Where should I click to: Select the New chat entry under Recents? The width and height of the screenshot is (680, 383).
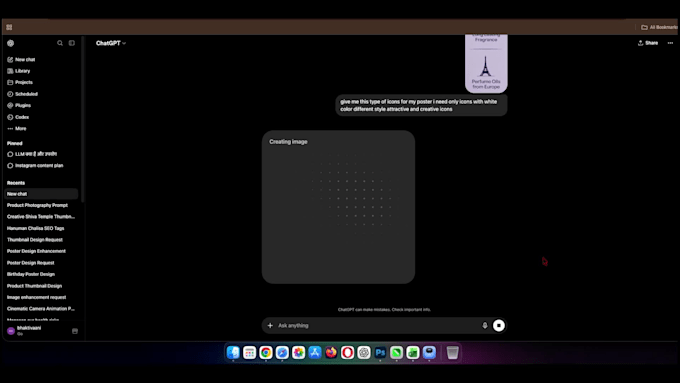(x=41, y=194)
